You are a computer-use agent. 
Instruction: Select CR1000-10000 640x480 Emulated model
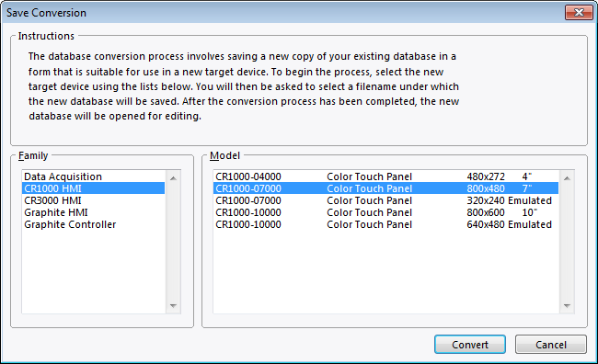click(x=386, y=224)
